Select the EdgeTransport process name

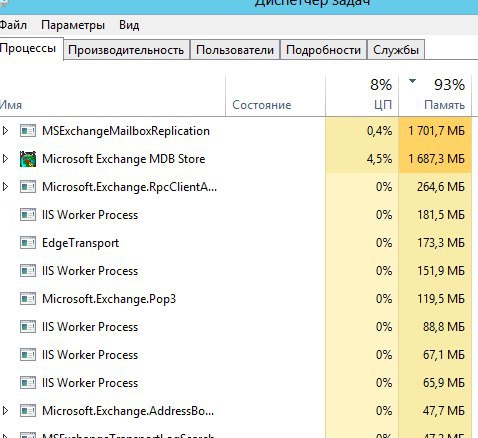coord(80,243)
